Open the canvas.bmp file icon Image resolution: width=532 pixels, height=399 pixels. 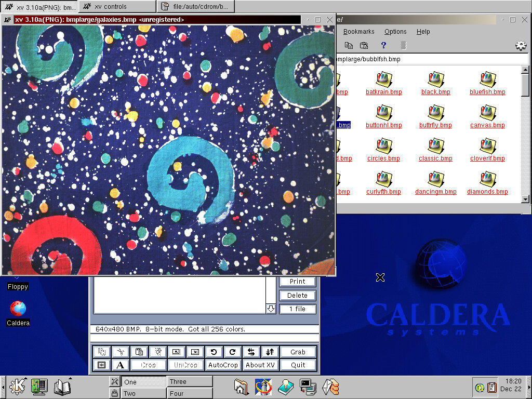tap(487, 113)
